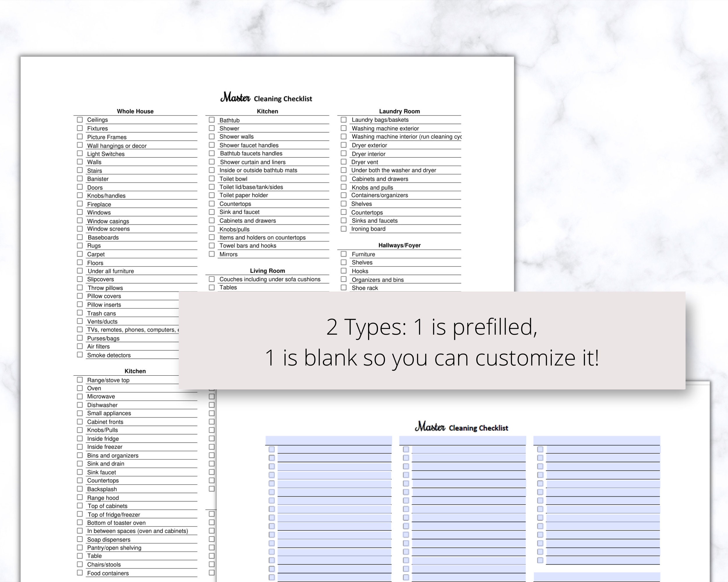Check the Bathtub checkbox

[212, 120]
